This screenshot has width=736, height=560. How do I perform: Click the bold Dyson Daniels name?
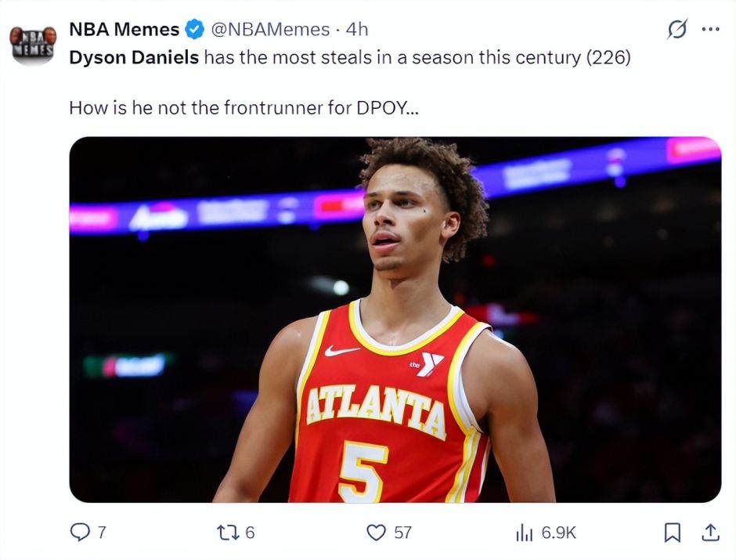134,58
